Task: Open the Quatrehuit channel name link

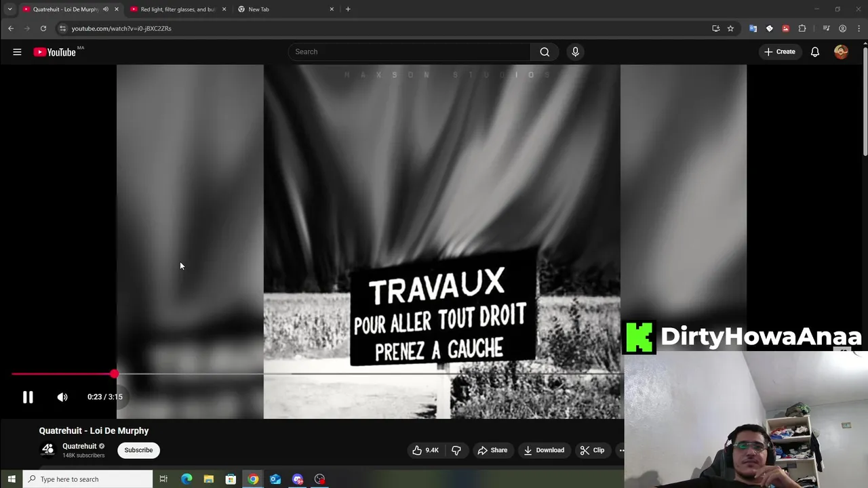Action: click(x=79, y=446)
